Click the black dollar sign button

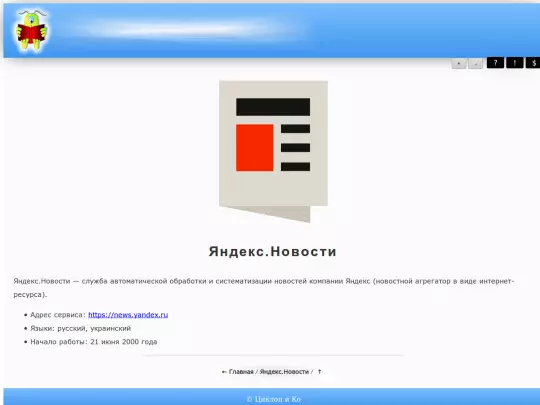pos(533,63)
